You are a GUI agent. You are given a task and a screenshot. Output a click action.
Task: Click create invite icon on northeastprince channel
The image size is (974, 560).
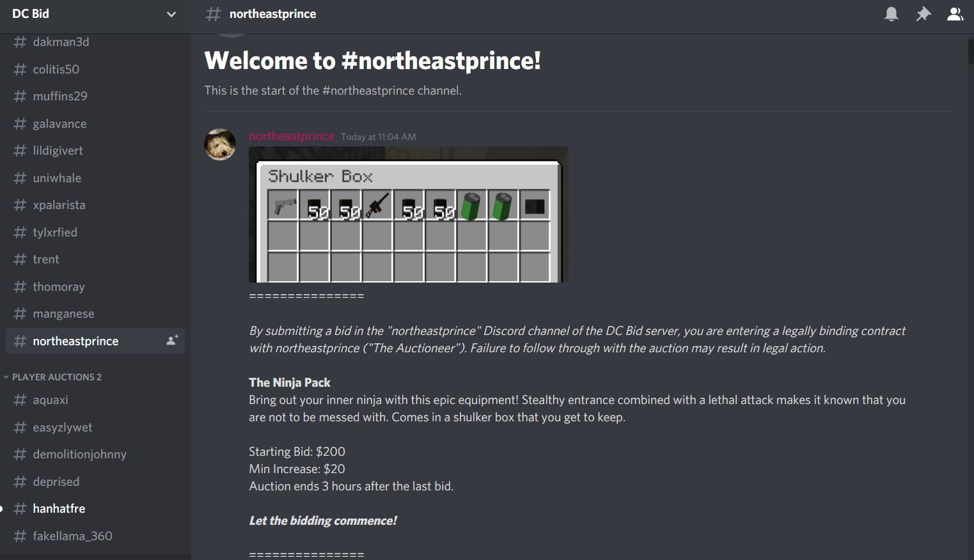point(172,341)
